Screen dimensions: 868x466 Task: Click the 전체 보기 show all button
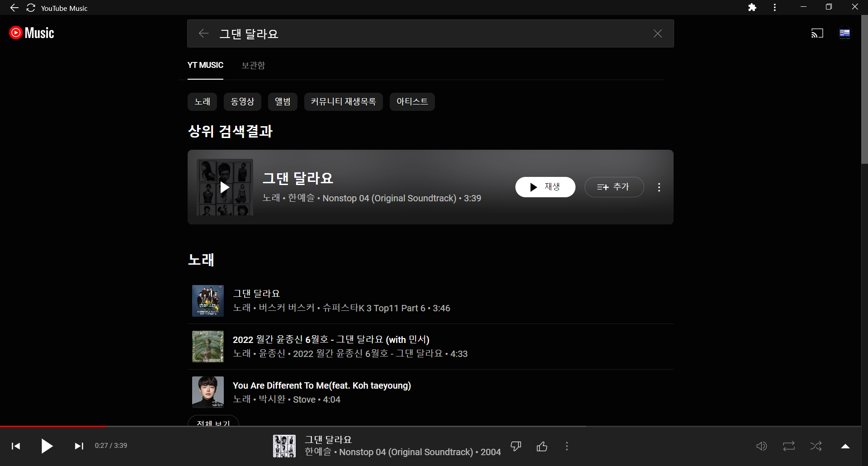(x=213, y=421)
